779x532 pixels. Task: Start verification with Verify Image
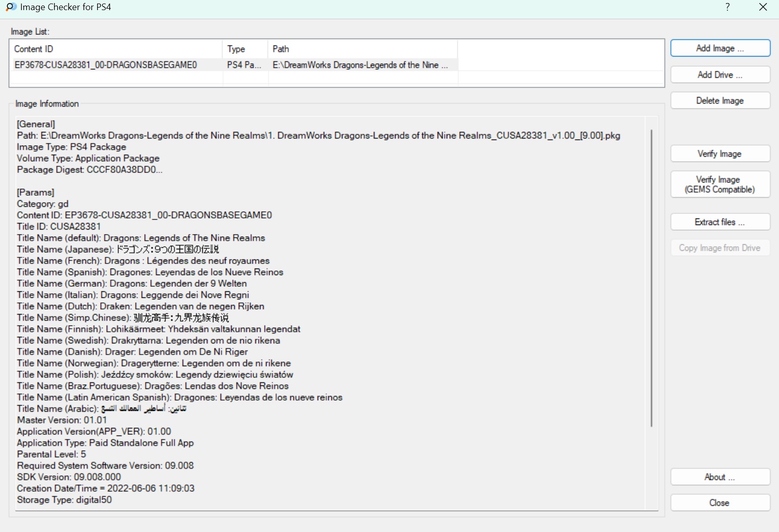[x=720, y=154]
